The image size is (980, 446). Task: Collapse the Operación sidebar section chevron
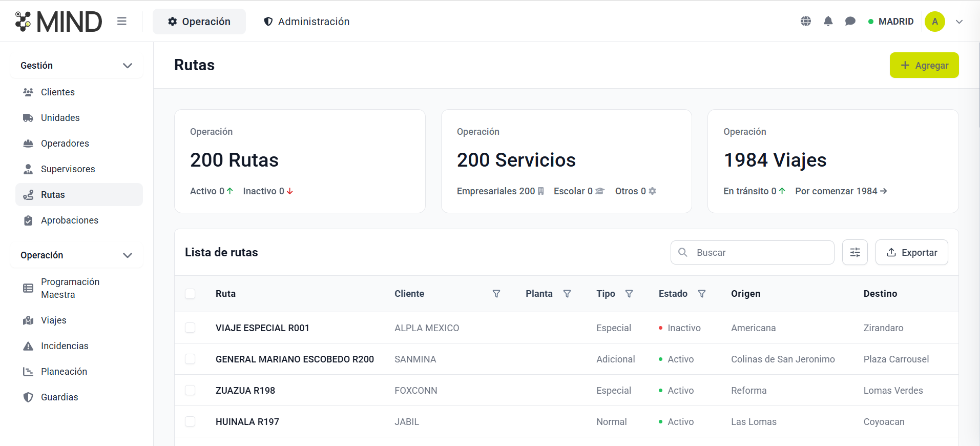point(128,255)
